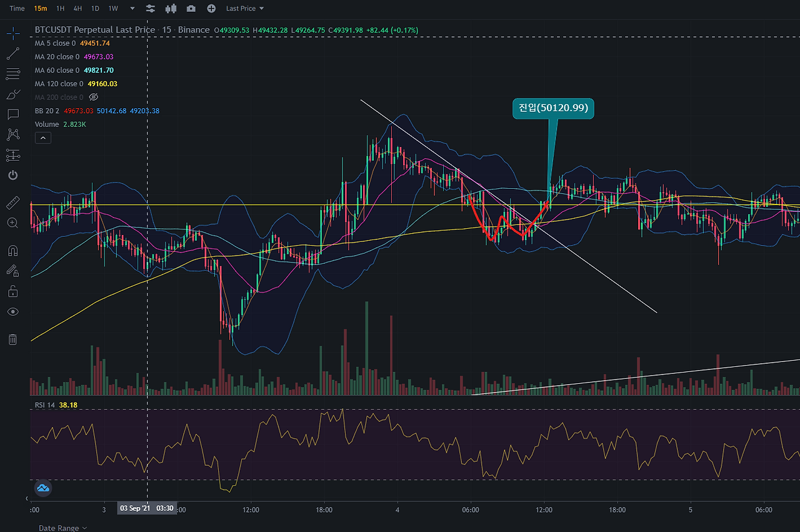Select the ruler measure tool
This screenshot has height=532, width=800.
point(12,203)
